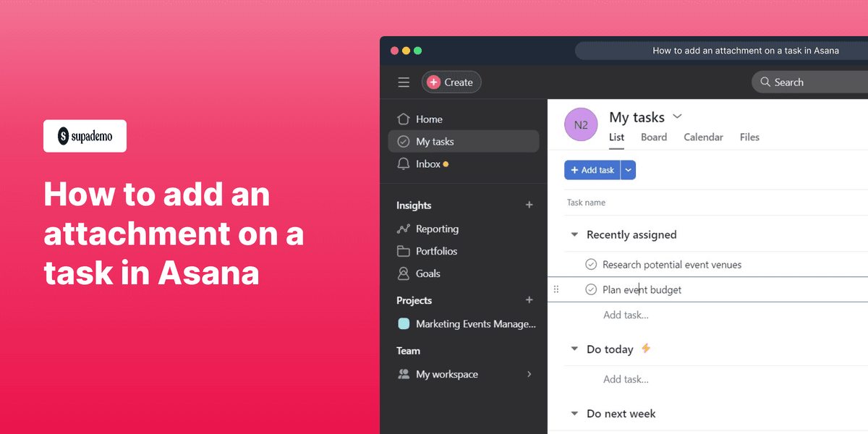The width and height of the screenshot is (868, 434).
Task: Mark 'Research potential event venues' as complete
Action: coord(592,264)
